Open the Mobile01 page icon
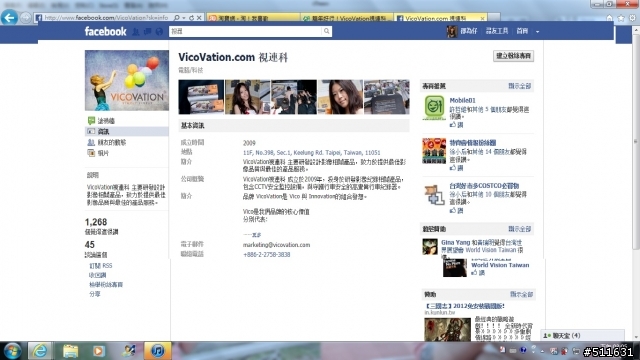This screenshot has height=360, width=640. click(434, 107)
